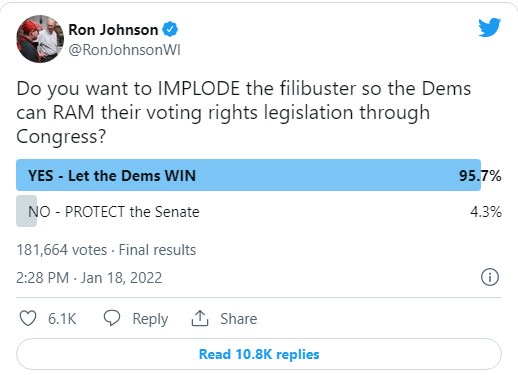Click the tweet question text
The height and width of the screenshot is (375, 518).
click(244, 113)
